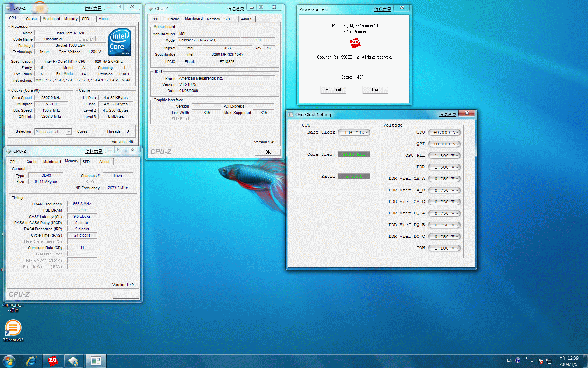Click the Quit button in Processor Test
The image size is (588, 368).
[375, 90]
